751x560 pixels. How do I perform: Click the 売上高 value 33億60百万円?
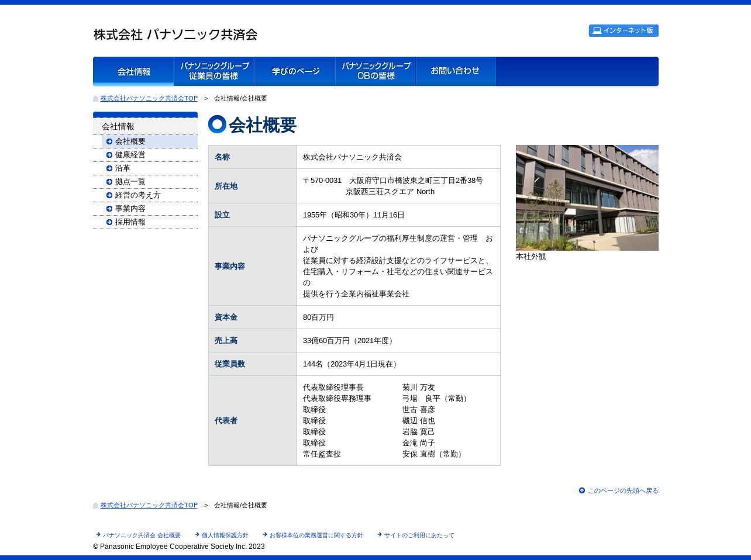pos(326,341)
